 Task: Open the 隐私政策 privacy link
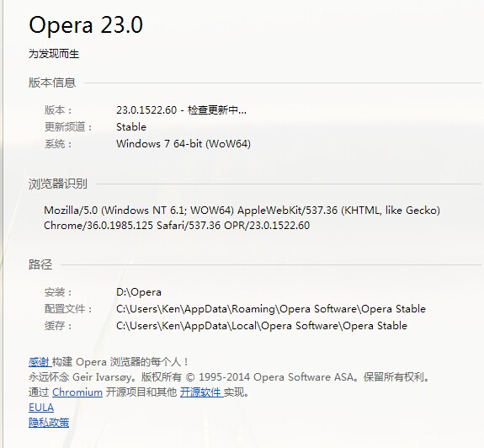tap(49, 423)
